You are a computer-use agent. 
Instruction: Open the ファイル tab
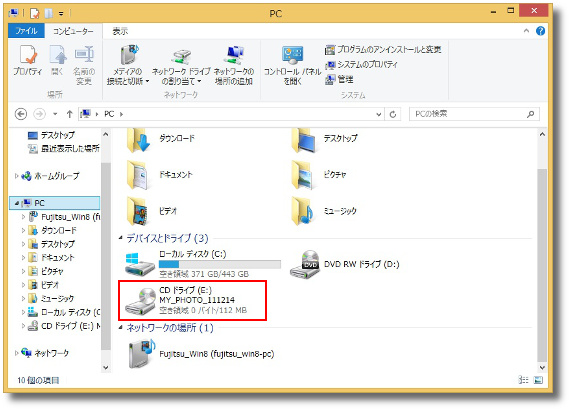point(26,31)
